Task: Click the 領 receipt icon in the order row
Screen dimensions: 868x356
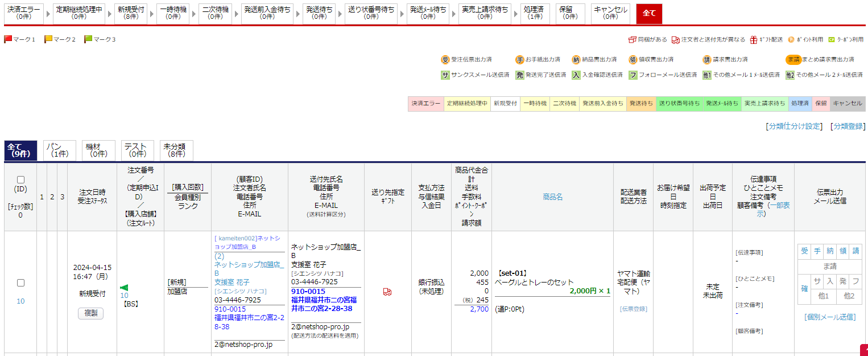Action: click(843, 251)
